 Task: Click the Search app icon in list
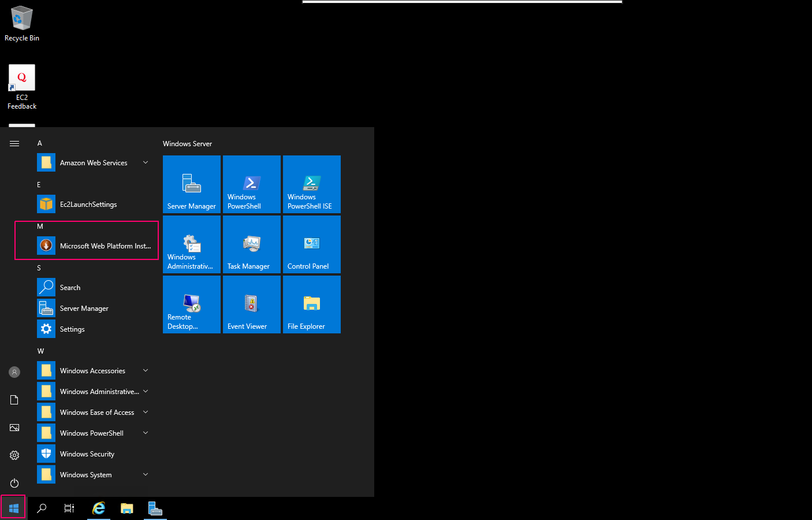pos(46,288)
